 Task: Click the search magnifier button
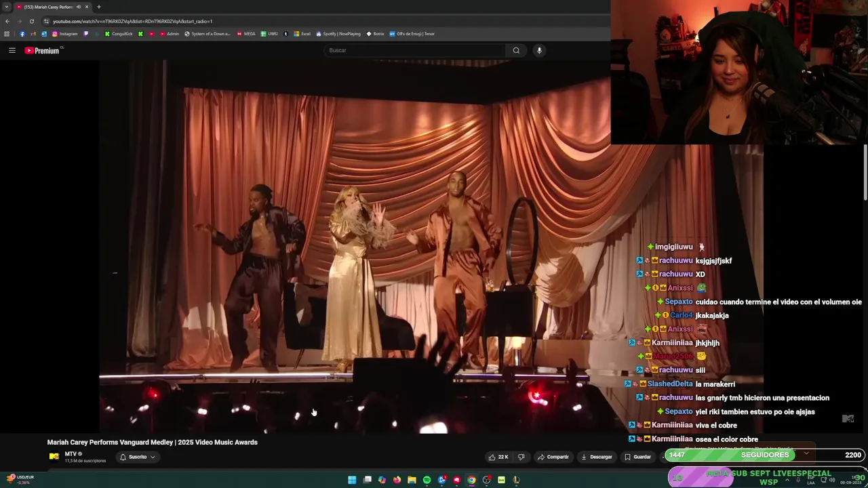tap(516, 50)
